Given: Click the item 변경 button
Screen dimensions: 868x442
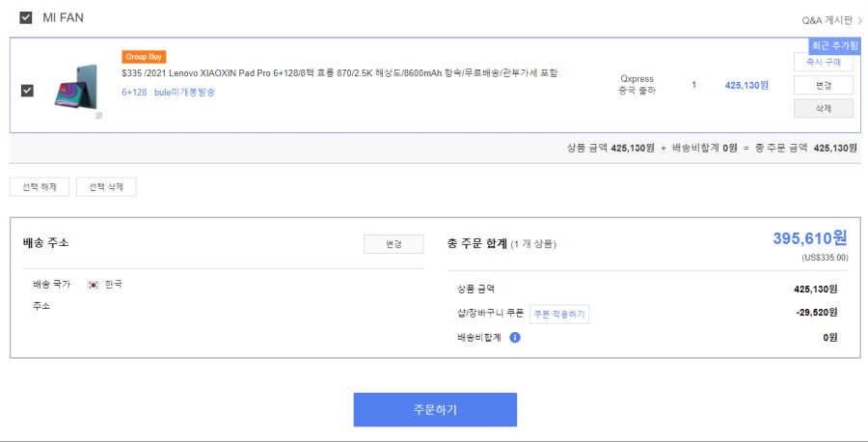Looking at the screenshot, I should 824,85.
